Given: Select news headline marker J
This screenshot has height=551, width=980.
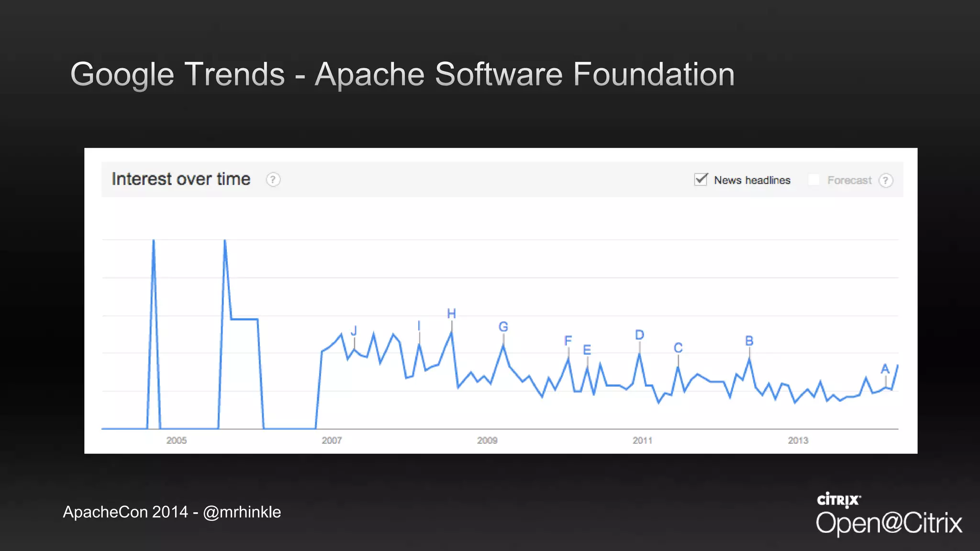Looking at the screenshot, I should (354, 331).
